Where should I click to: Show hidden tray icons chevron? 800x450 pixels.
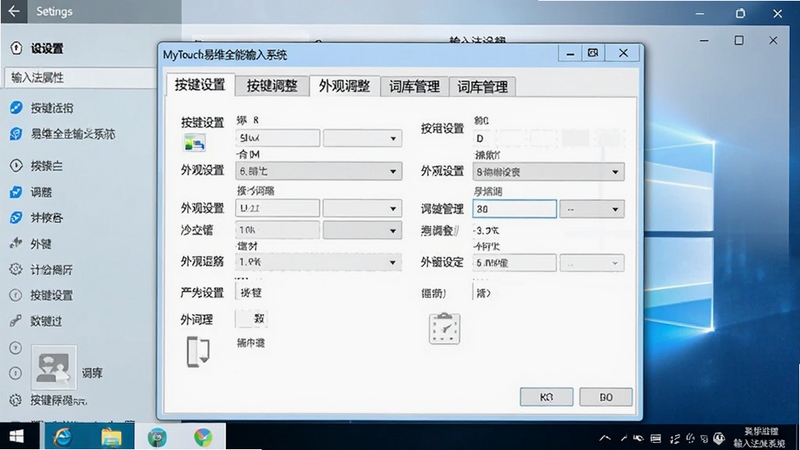(x=605, y=438)
